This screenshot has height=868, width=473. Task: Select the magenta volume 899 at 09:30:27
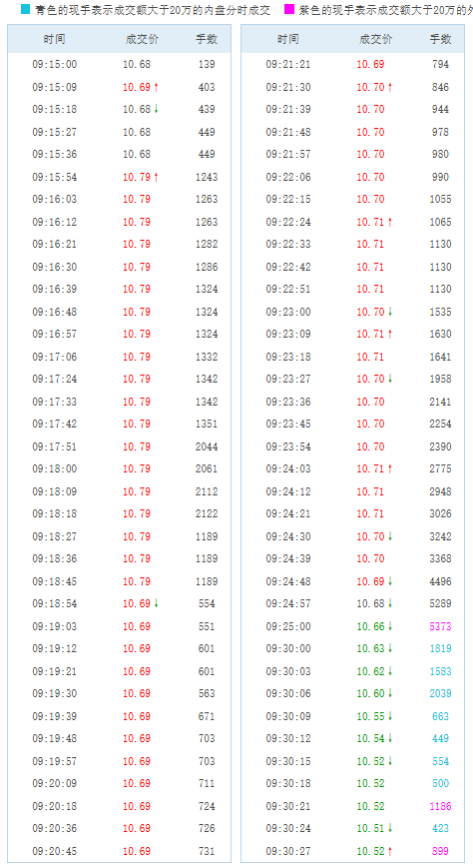click(440, 851)
